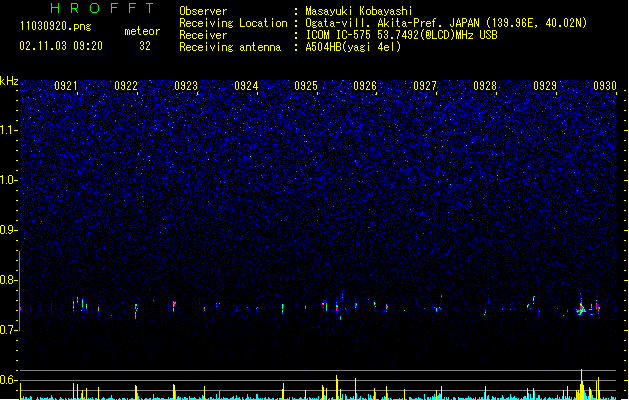Click the Observer field label

(203, 11)
